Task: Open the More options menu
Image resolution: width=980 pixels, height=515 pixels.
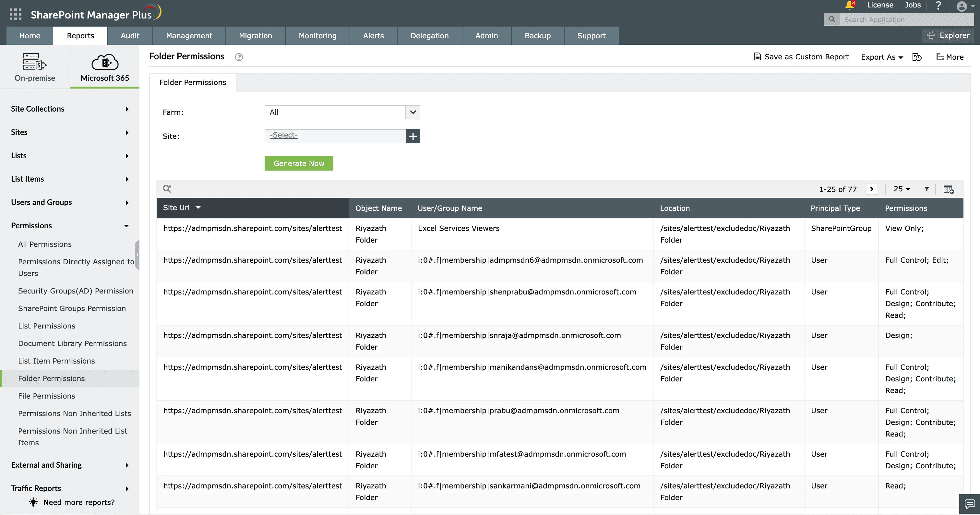Action: coord(950,57)
